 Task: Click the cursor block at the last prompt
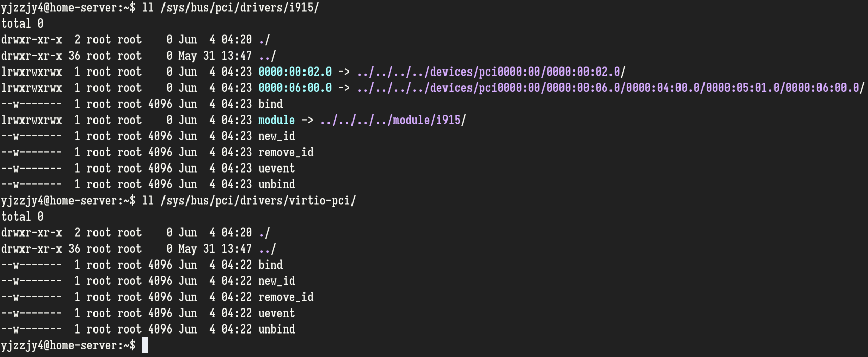145,345
